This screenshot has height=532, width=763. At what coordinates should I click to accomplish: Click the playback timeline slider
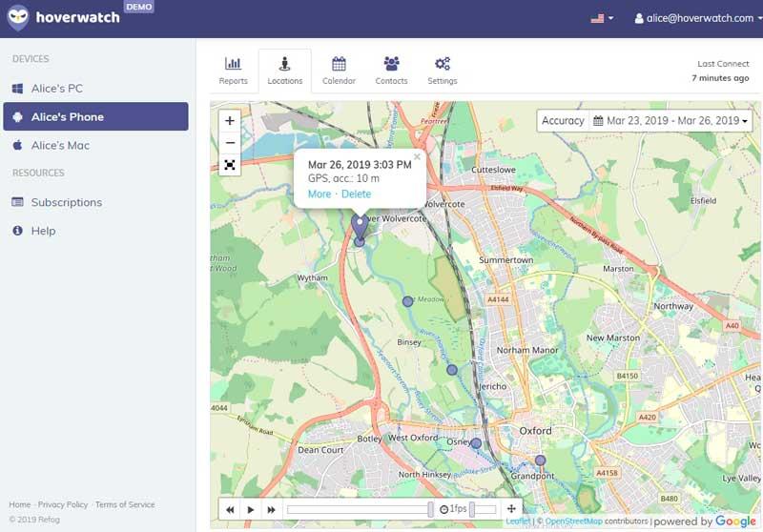[360, 509]
